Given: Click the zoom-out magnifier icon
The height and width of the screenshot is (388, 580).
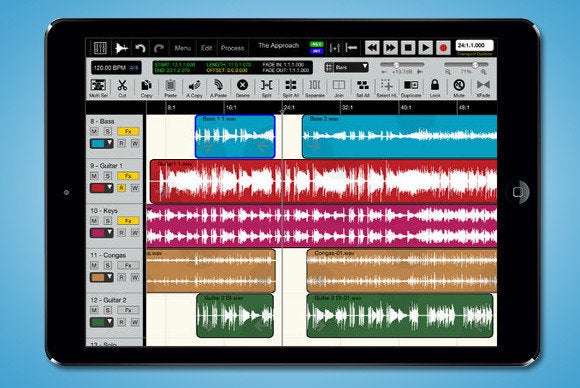Looking at the screenshot, I should (x=448, y=72).
